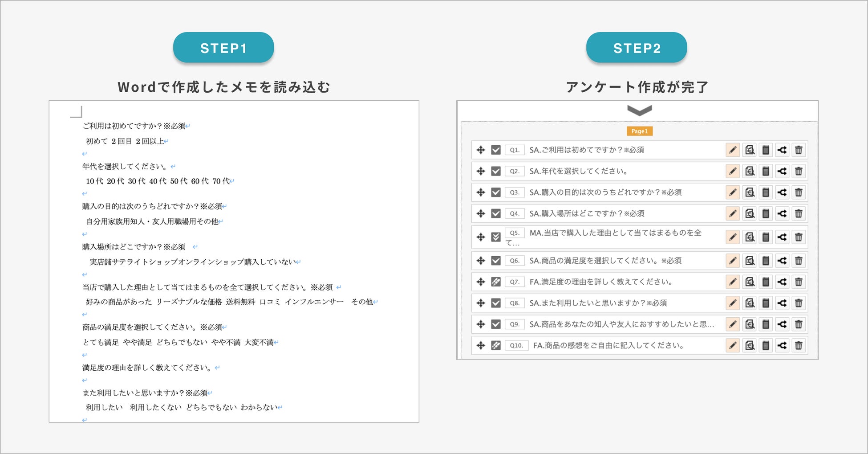Click the line starting '自分用家族用知人' in the memo

point(152,221)
